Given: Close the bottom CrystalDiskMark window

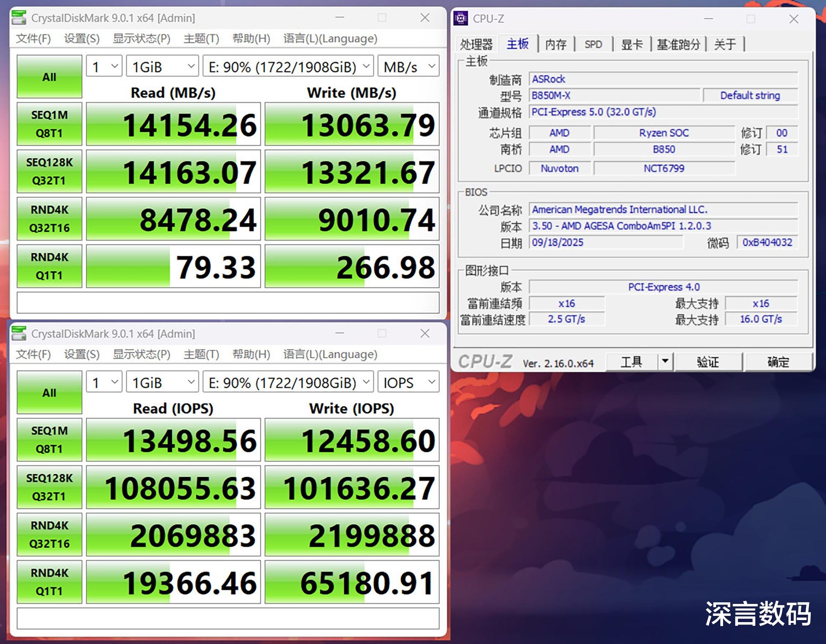Looking at the screenshot, I should pyautogui.click(x=425, y=333).
